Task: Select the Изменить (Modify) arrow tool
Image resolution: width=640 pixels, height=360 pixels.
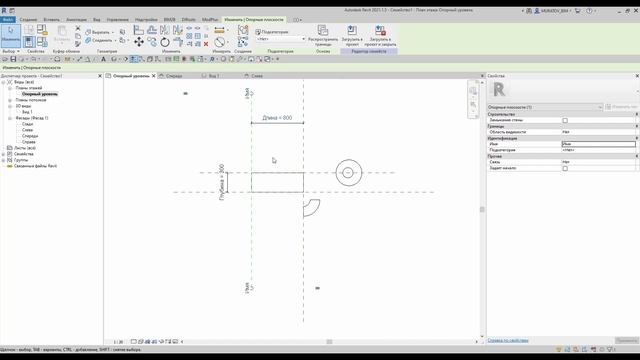Action: (11, 36)
